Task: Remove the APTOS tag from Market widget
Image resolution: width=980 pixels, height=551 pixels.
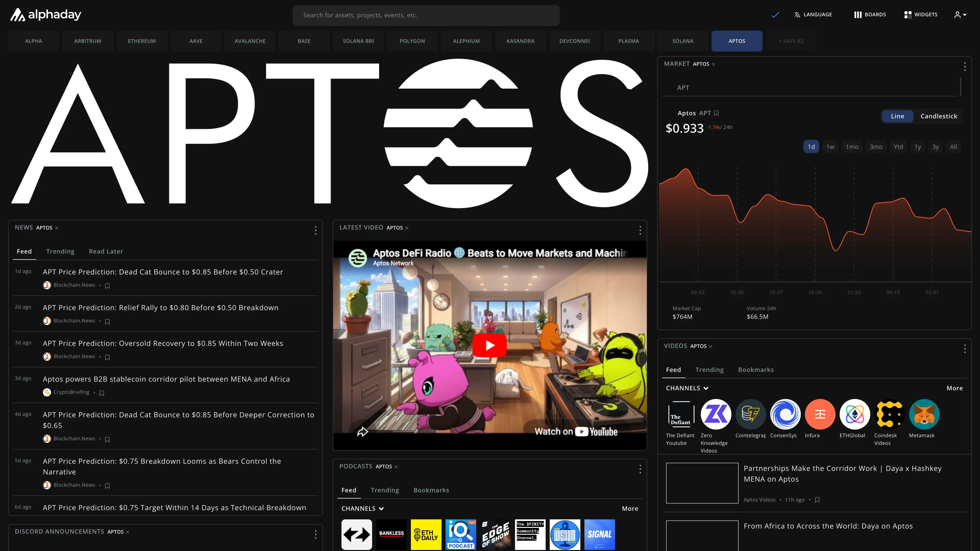Action: (x=714, y=64)
